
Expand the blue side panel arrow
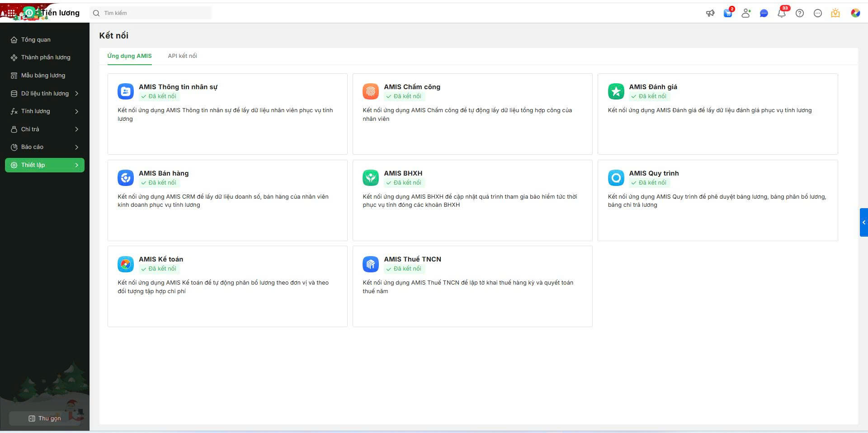[x=864, y=222]
